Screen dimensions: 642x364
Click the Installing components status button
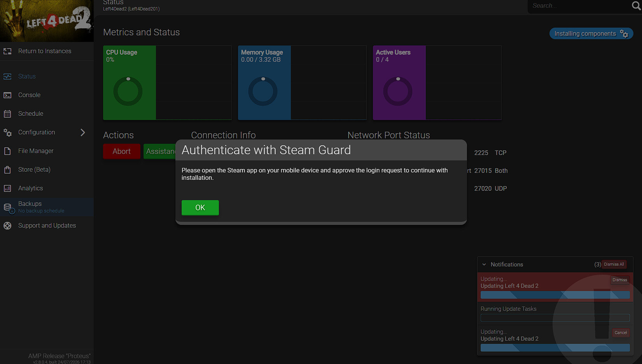(x=591, y=34)
